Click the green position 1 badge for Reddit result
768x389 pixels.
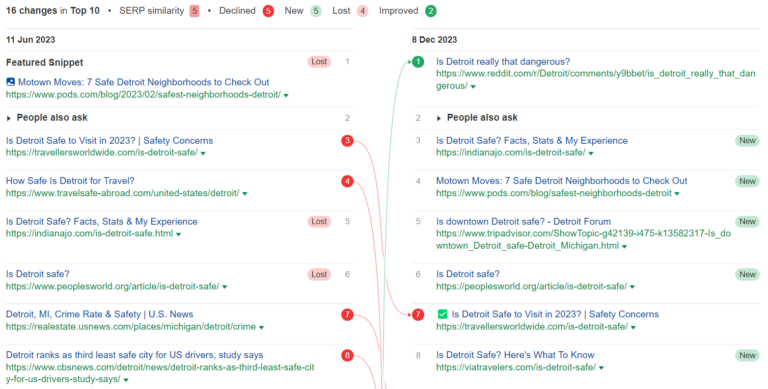418,62
